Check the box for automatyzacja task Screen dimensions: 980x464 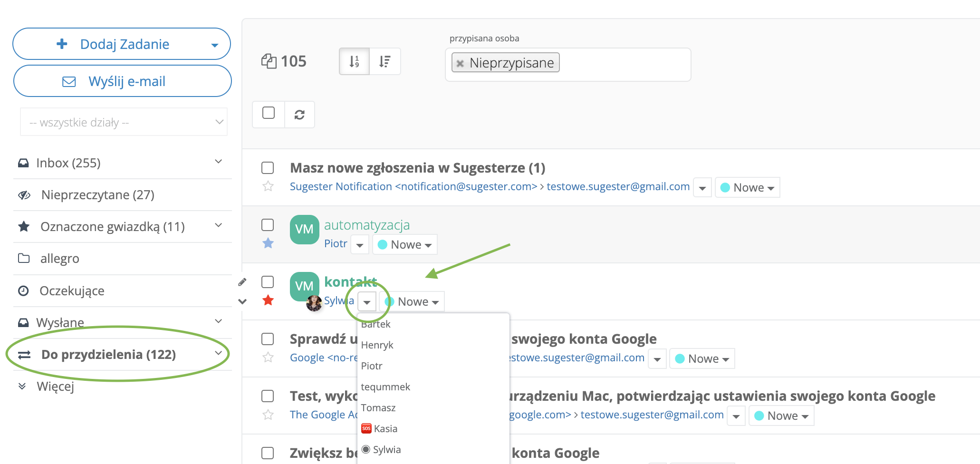tap(268, 225)
